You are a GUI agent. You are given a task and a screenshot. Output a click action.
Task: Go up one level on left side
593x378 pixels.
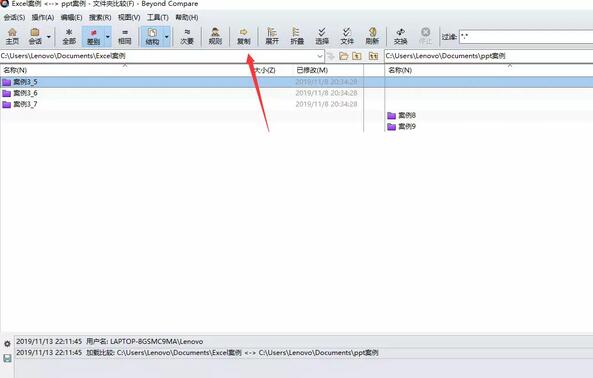click(x=357, y=56)
